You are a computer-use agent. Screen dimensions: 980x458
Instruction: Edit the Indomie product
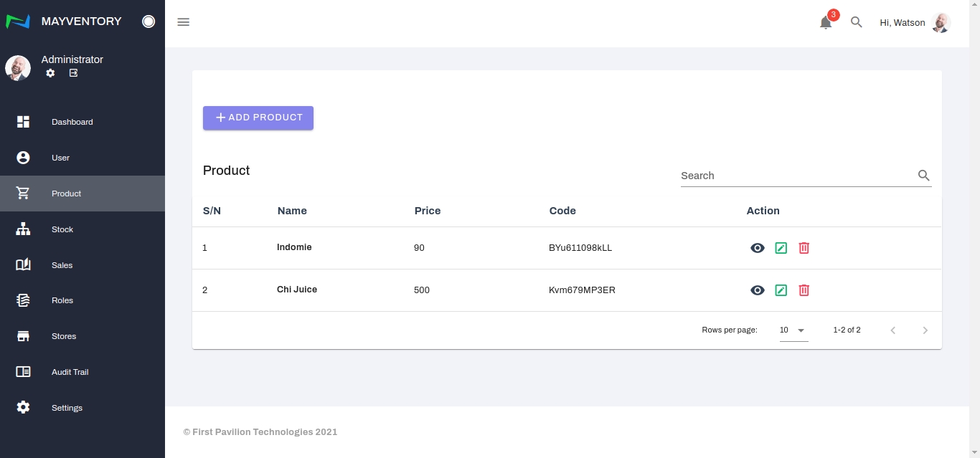click(781, 248)
